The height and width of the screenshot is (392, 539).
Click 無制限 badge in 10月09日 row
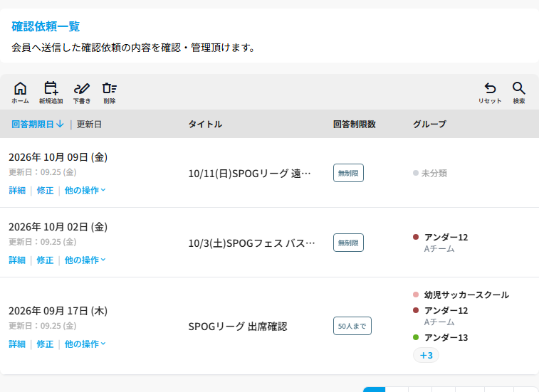(x=348, y=173)
